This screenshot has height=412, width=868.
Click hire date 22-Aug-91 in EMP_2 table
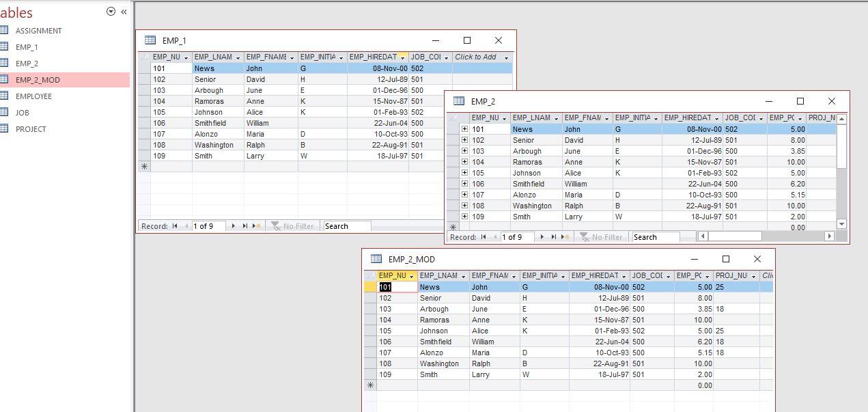pyautogui.click(x=692, y=206)
